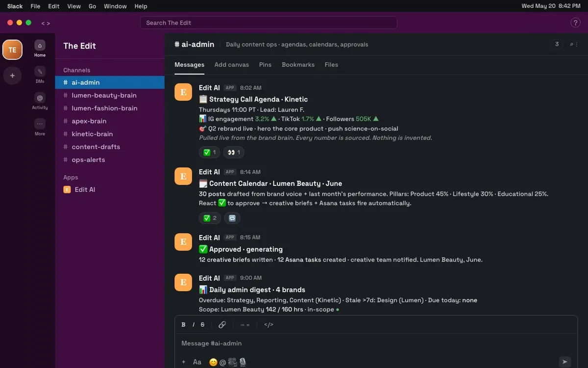The width and height of the screenshot is (588, 368).
Task: Toggle checkmark reaction on Strategy Call Agenda
Action: click(209, 153)
